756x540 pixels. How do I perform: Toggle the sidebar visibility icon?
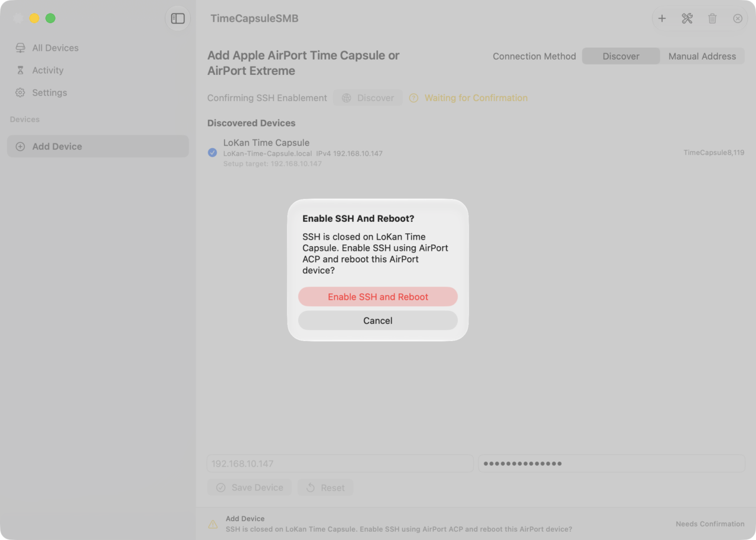pos(178,18)
